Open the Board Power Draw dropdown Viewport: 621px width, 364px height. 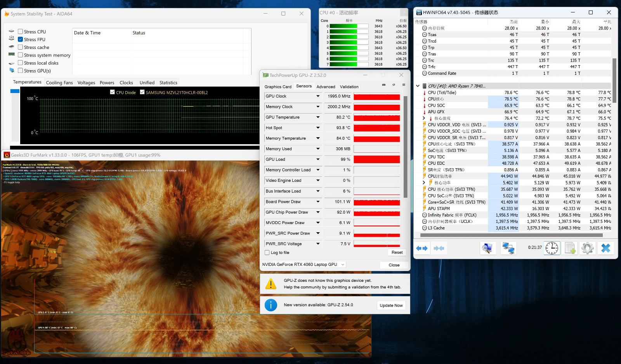coord(318,202)
